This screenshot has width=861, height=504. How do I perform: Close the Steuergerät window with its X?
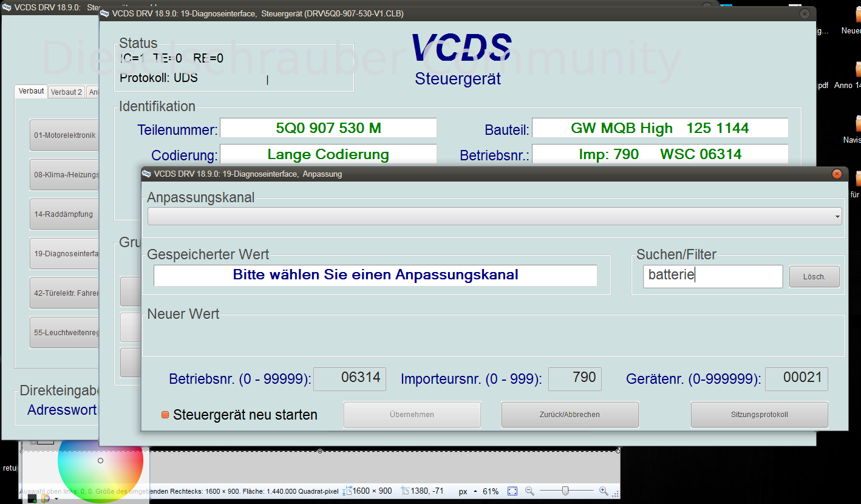(x=805, y=13)
